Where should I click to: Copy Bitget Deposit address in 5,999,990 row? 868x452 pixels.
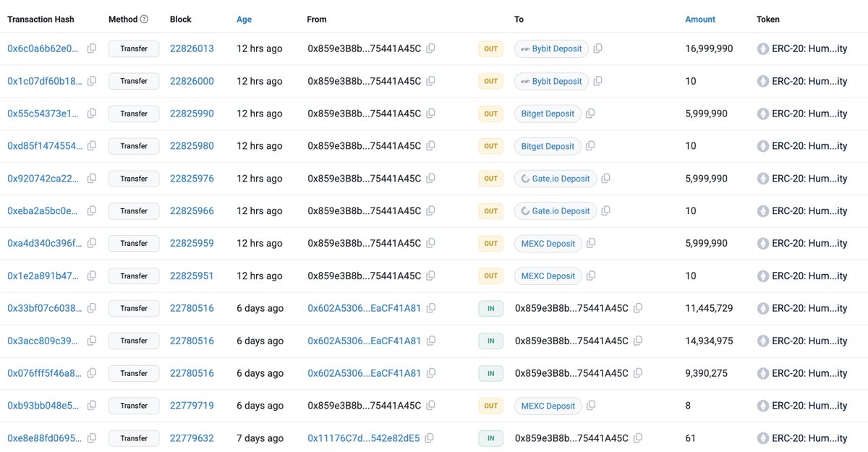(x=591, y=114)
